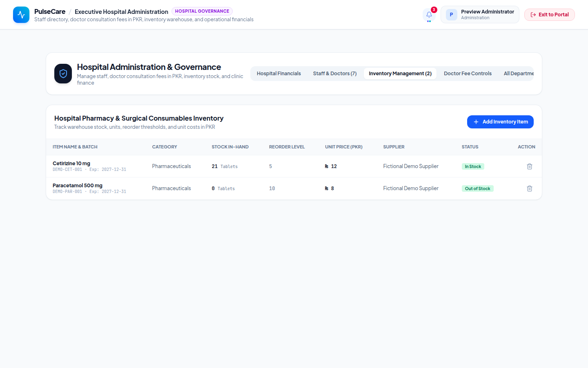Click the shield governance icon
Screen dimensions: 588x368
tap(63, 74)
